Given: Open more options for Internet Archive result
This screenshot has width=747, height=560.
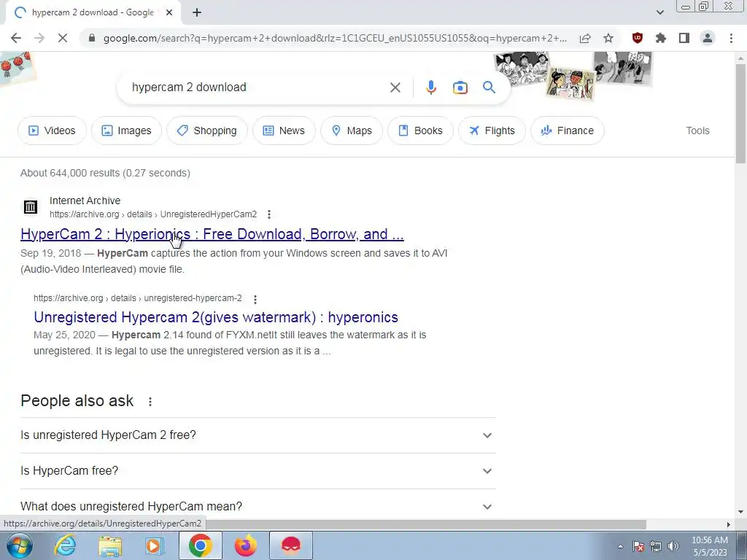Looking at the screenshot, I should pos(269,214).
